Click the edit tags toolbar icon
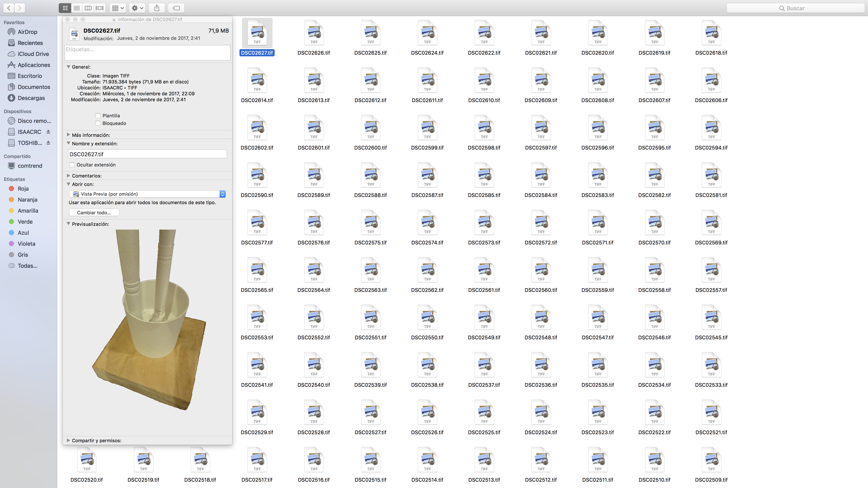This screenshot has width=868, height=488. tap(176, 8)
